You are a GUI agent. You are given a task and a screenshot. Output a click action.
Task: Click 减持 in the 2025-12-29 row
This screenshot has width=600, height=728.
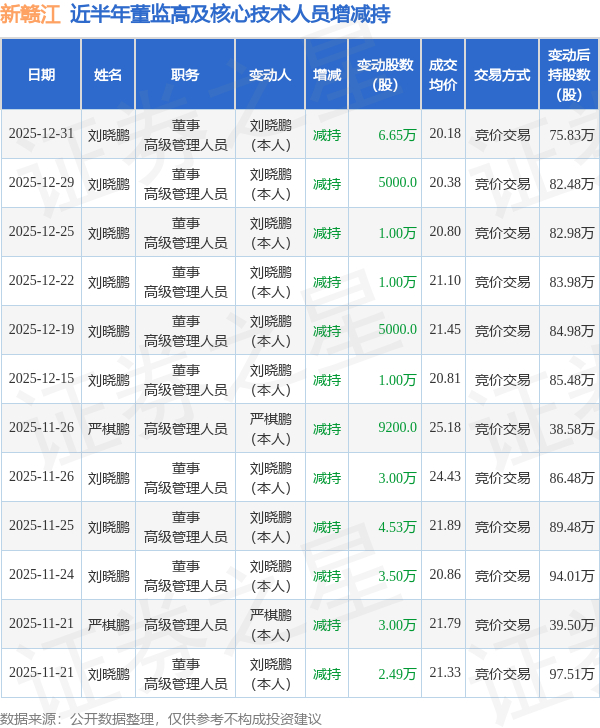tap(327, 184)
